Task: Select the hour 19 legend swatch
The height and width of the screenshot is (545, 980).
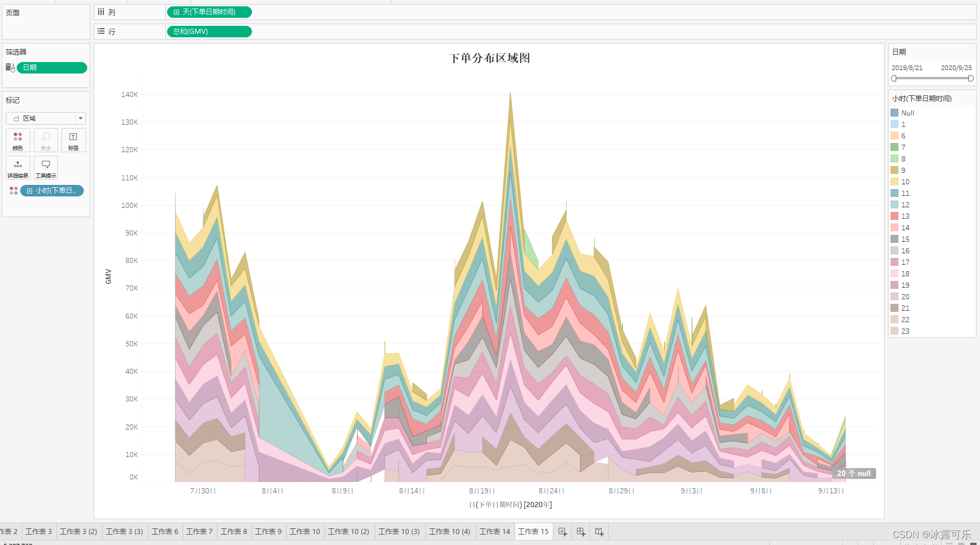Action: [894, 285]
